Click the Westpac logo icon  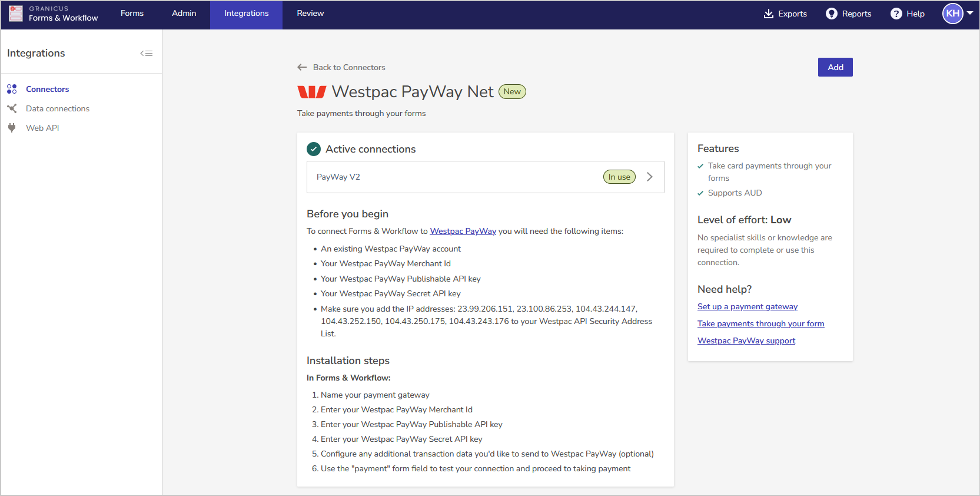coord(311,92)
